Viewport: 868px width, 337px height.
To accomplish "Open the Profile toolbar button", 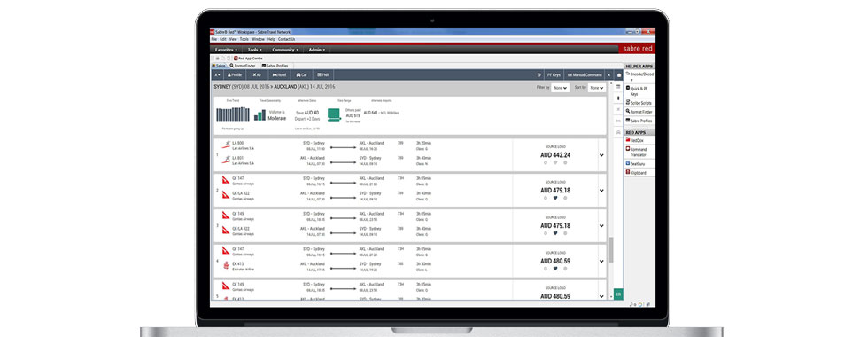I will point(235,74).
